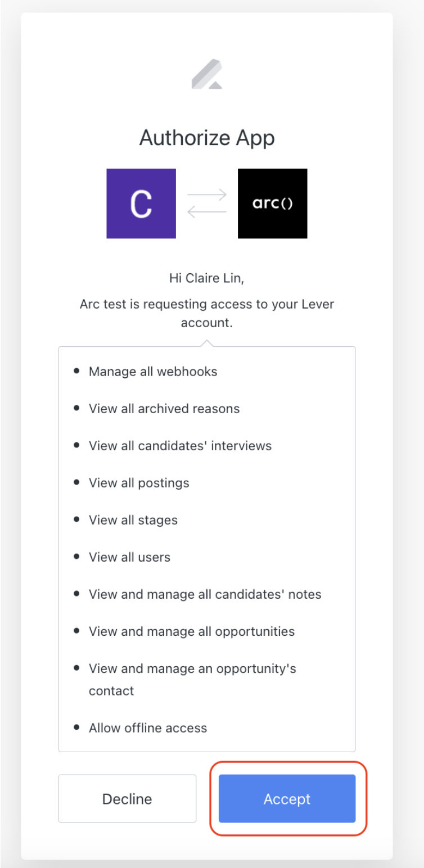
Task: Select the View all stages permission entry
Action: pos(133,519)
